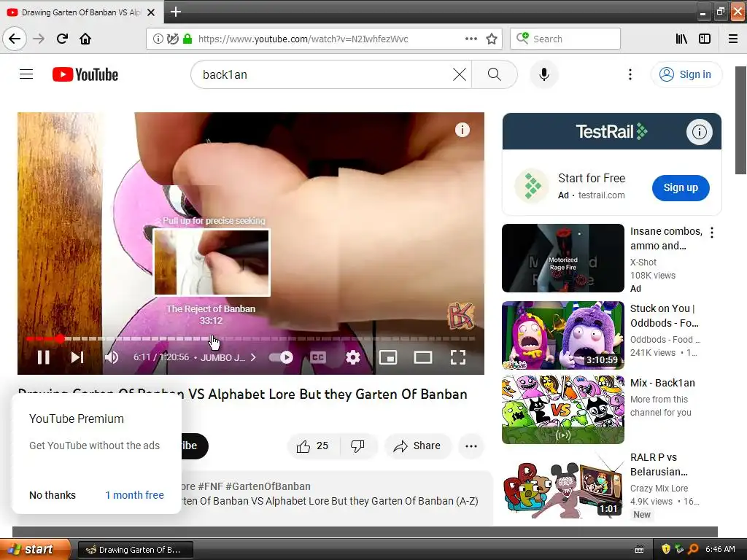The width and height of the screenshot is (747, 560).
Task: Share this video
Action: tap(417, 446)
